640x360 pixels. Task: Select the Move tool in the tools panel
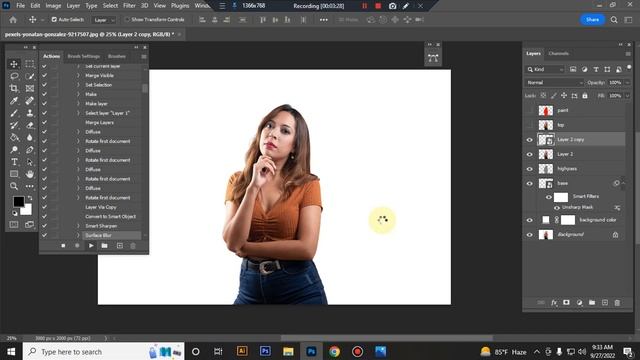coord(14,64)
